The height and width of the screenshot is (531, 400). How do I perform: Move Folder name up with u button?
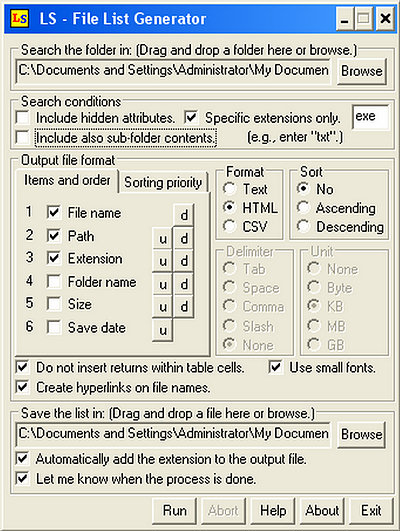(x=163, y=284)
